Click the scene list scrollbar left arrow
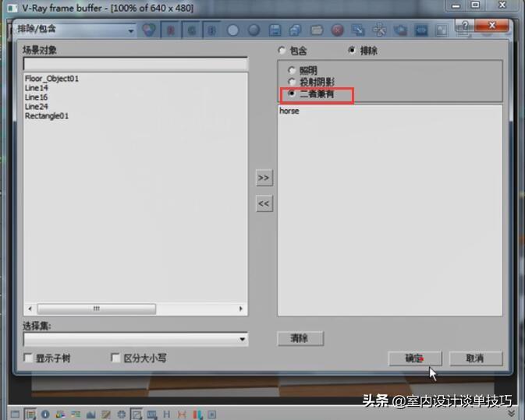 coord(30,309)
